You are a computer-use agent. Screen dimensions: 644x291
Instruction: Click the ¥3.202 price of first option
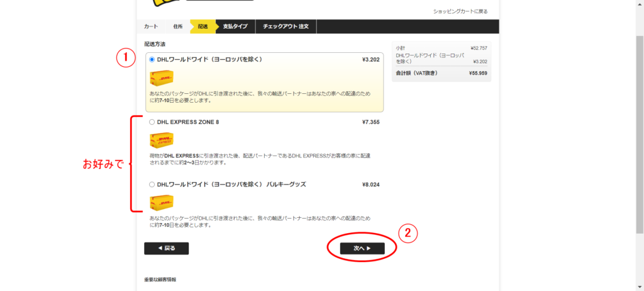pos(371,60)
